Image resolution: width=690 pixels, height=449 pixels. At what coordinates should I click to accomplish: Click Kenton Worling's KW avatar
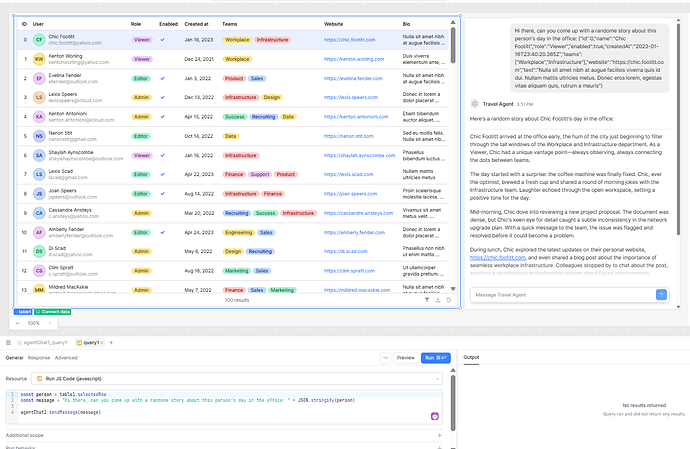tap(39, 59)
